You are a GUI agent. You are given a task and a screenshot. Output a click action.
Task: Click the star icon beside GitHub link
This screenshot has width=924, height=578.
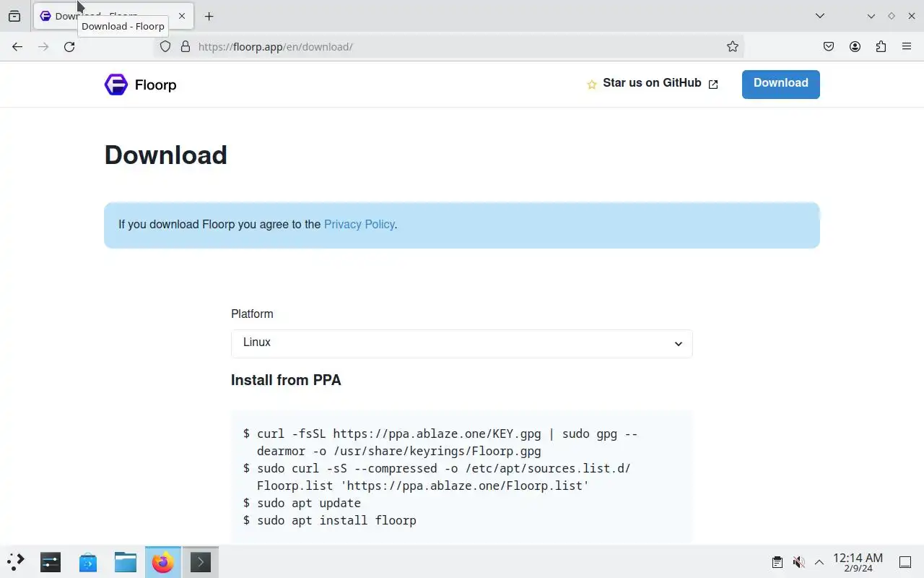(592, 85)
